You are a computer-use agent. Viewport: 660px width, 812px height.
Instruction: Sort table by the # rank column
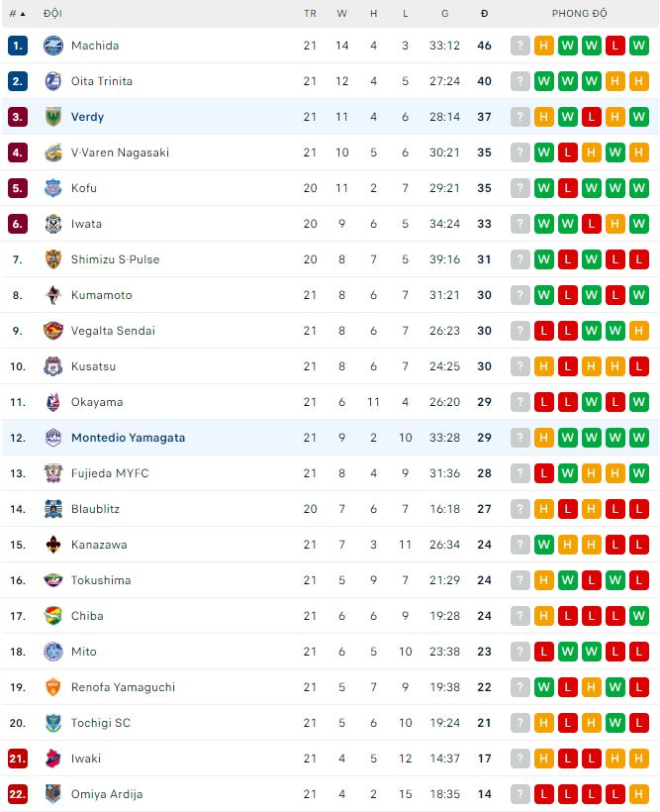18,14
